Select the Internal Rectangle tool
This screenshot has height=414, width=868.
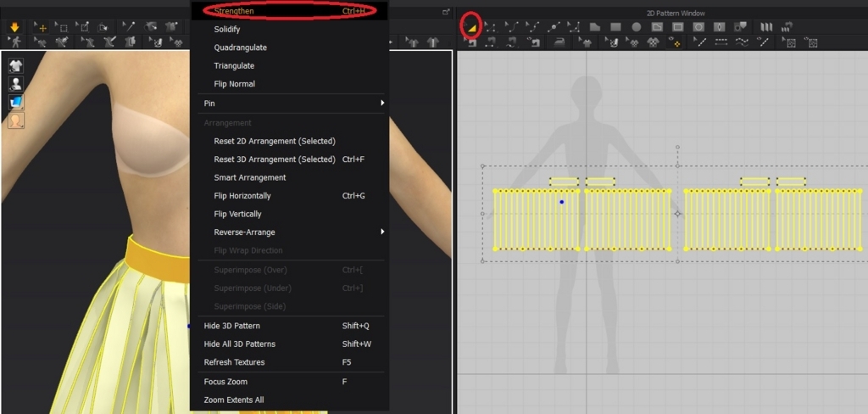pyautogui.click(x=677, y=27)
